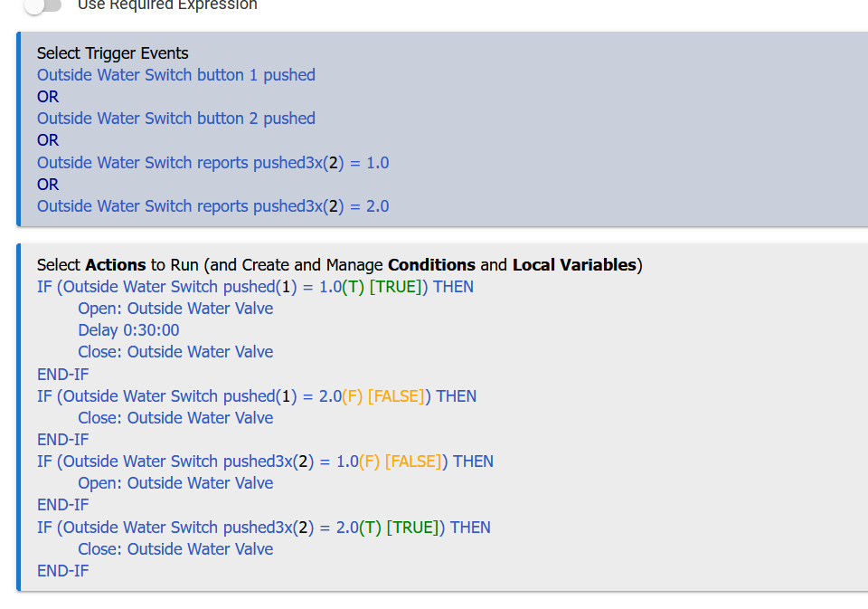Click the final END-IF line

pos(62,570)
